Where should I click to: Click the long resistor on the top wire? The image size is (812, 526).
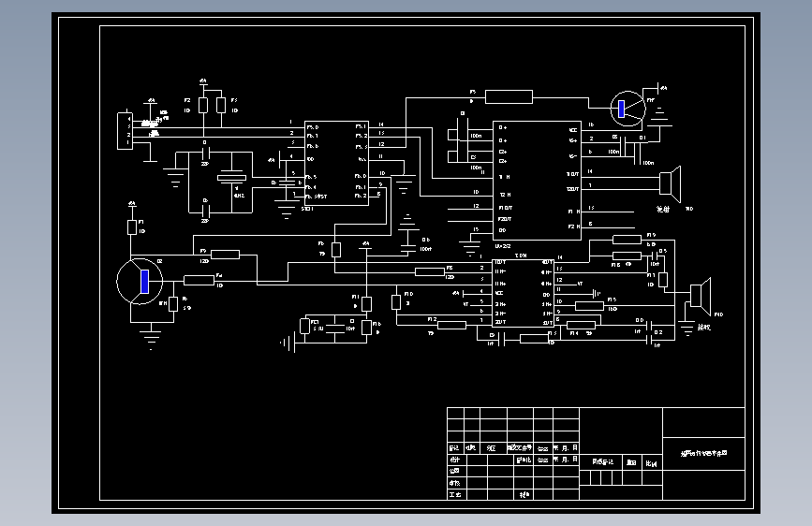pyautogui.click(x=509, y=96)
